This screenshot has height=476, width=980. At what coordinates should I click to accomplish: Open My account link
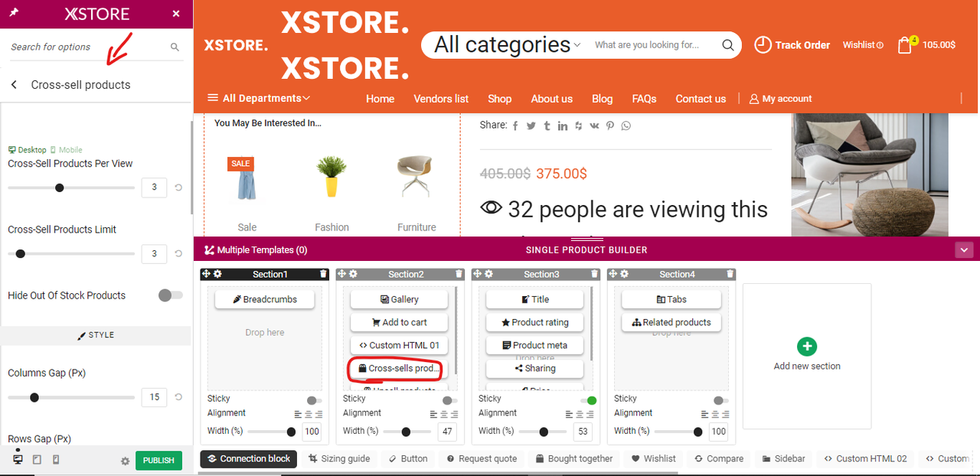(780, 99)
